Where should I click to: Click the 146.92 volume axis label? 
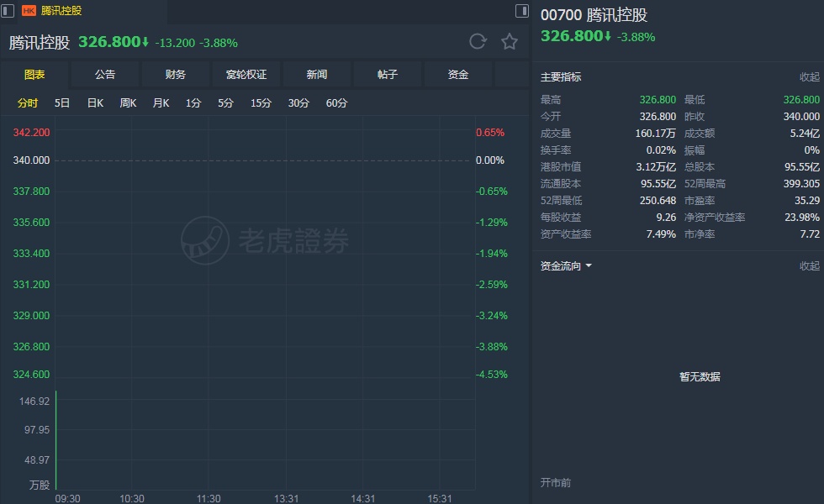click(34, 402)
